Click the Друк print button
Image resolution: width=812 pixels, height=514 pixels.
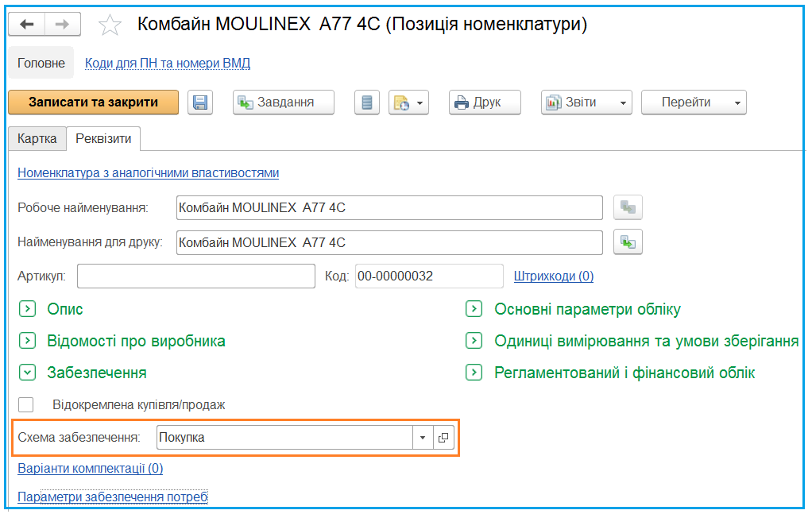(485, 102)
